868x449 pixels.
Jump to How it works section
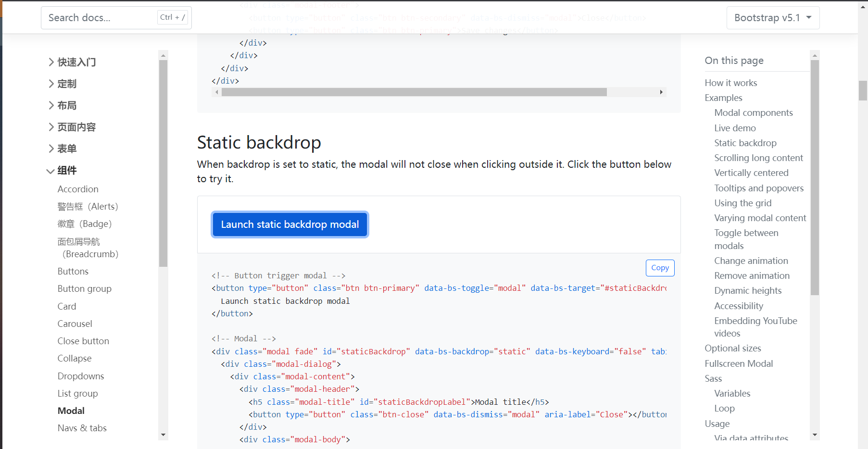pos(731,83)
